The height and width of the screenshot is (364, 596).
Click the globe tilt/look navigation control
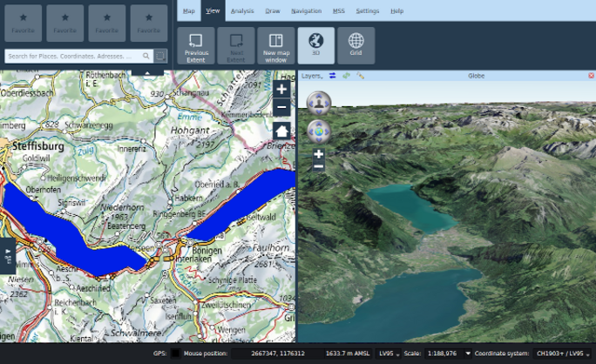pos(319,102)
